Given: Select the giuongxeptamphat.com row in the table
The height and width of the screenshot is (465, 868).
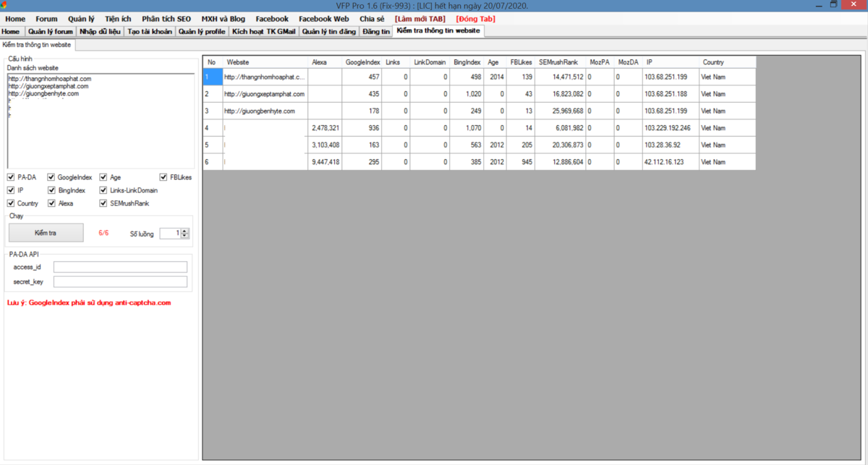Looking at the screenshot, I should pyautogui.click(x=264, y=94).
